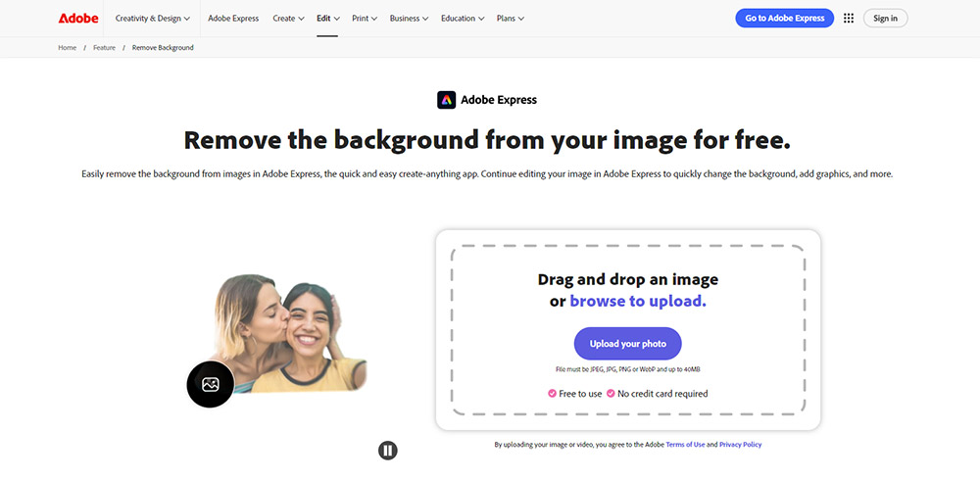
Task: Click the Free to use checkmark icon
Action: pyautogui.click(x=553, y=394)
